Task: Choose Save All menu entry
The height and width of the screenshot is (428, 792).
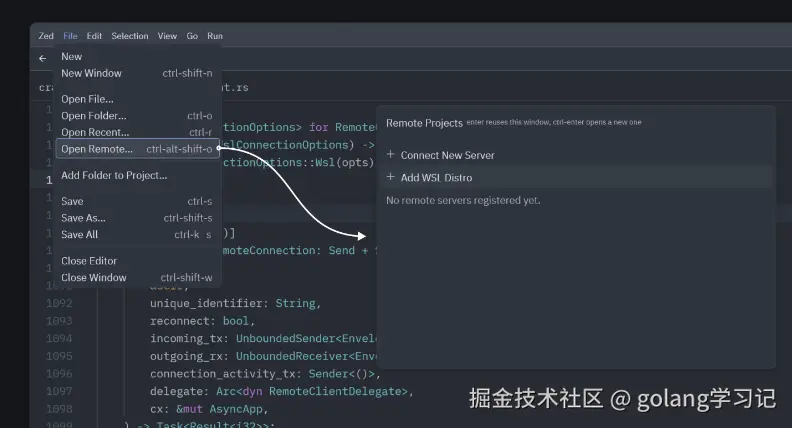Action: (x=137, y=234)
